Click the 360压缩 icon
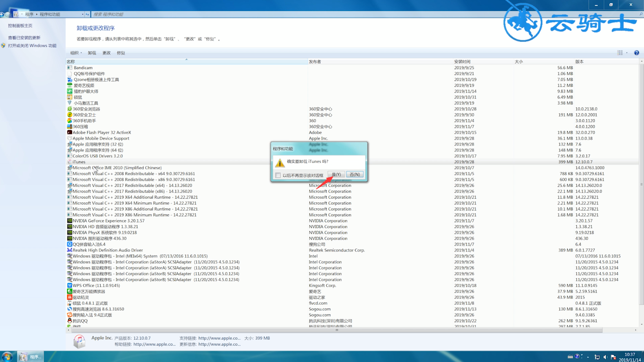 (x=70, y=127)
